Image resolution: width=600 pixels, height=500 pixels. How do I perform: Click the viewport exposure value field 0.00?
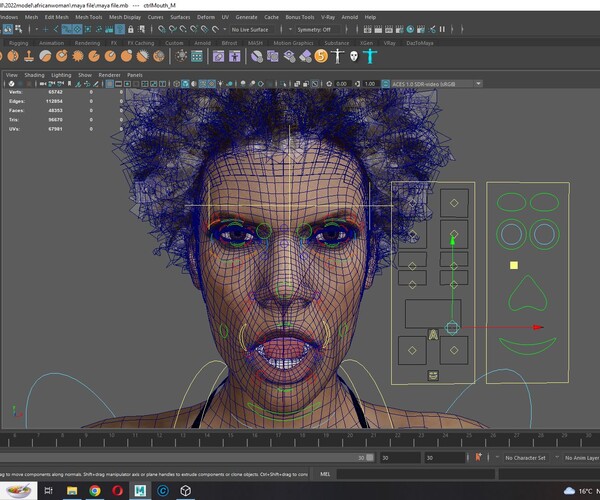(x=341, y=84)
